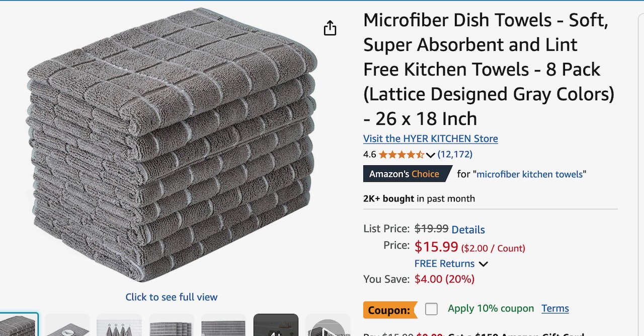Expand the FREE Returns dropdown arrow
The height and width of the screenshot is (336, 644).
click(x=483, y=264)
